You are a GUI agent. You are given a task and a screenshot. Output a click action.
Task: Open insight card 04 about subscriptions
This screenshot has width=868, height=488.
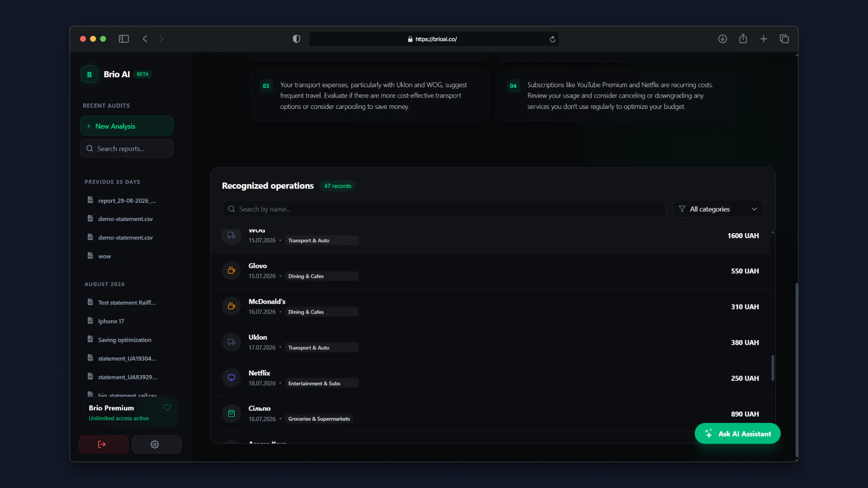[617, 95]
